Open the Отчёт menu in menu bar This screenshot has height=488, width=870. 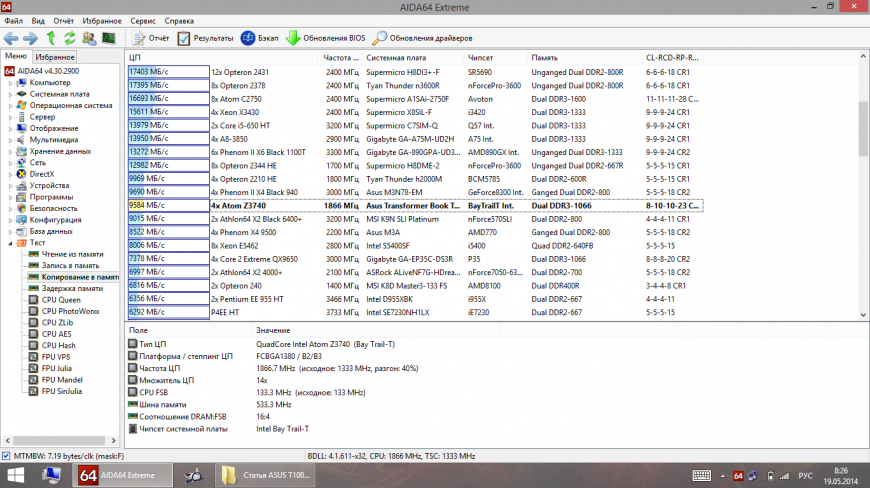click(x=64, y=21)
